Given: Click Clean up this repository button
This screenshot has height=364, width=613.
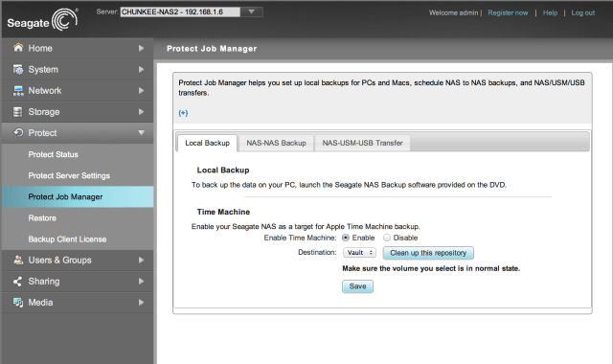Looking at the screenshot, I should (428, 253).
